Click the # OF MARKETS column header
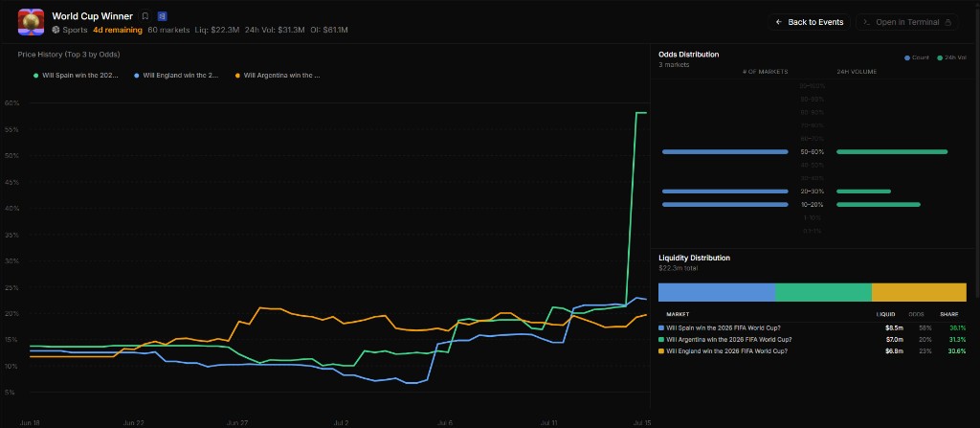 coord(765,72)
